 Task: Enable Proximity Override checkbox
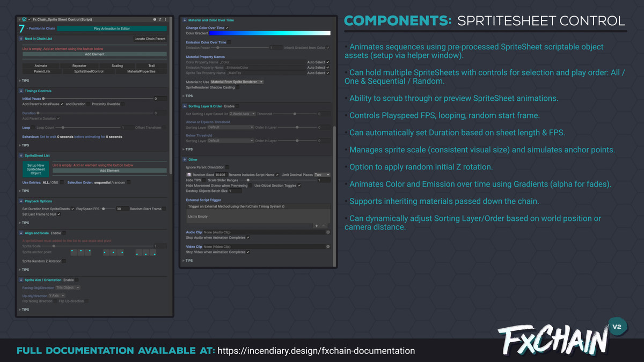[123, 104]
